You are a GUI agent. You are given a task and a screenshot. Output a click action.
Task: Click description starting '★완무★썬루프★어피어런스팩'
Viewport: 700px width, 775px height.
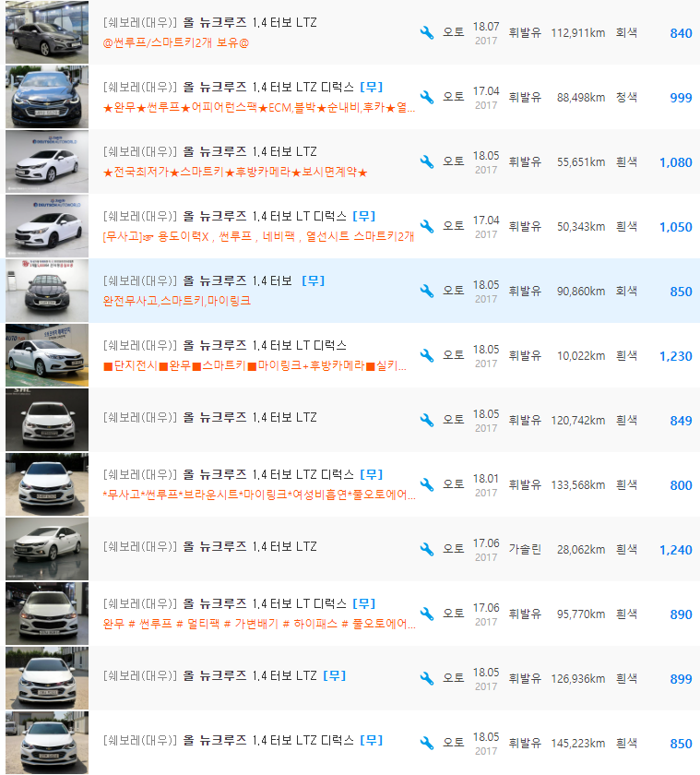pyautogui.click(x=259, y=108)
